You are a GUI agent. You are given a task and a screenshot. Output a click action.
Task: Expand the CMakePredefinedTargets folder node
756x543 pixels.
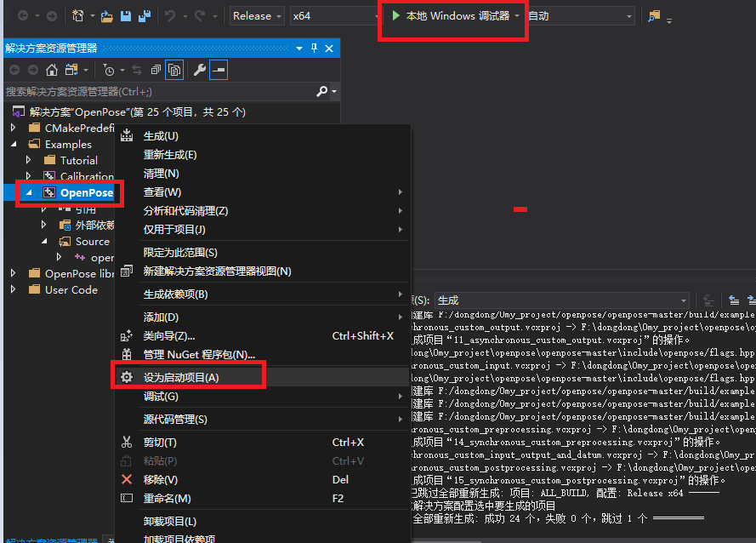pyautogui.click(x=14, y=128)
